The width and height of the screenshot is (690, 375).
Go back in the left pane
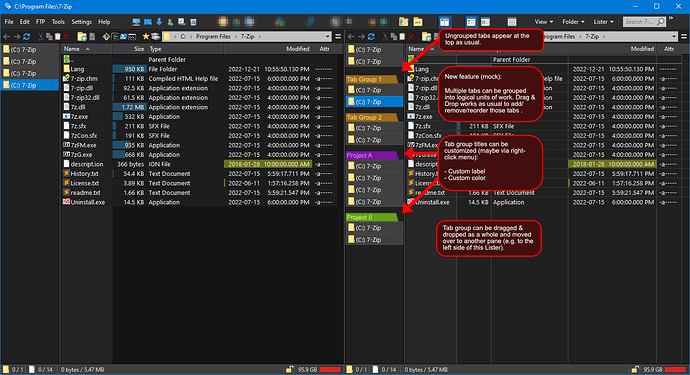click(x=7, y=37)
